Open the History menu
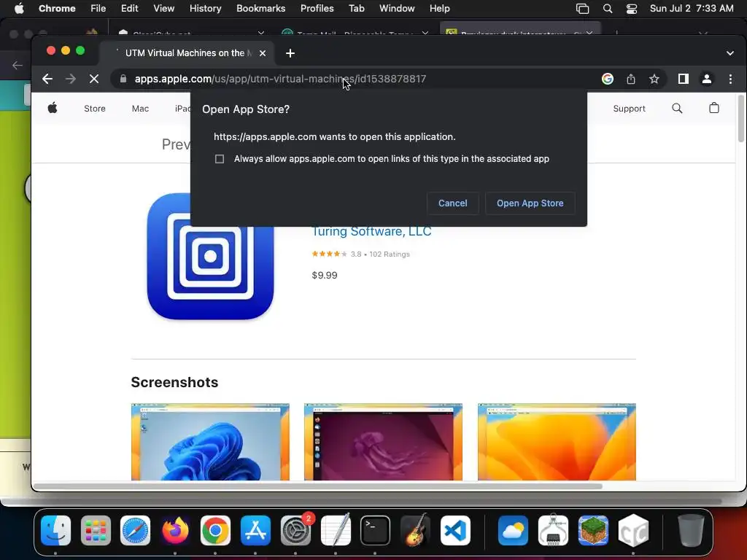 (205, 9)
